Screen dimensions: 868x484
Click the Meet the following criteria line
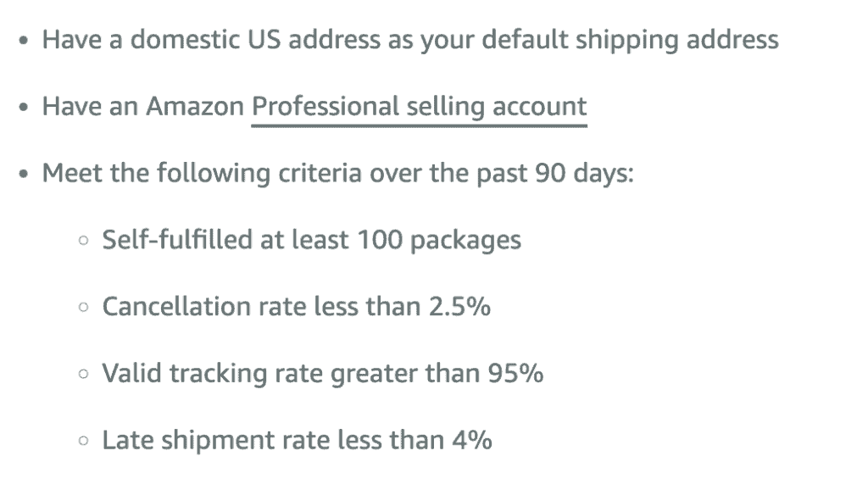(x=337, y=175)
